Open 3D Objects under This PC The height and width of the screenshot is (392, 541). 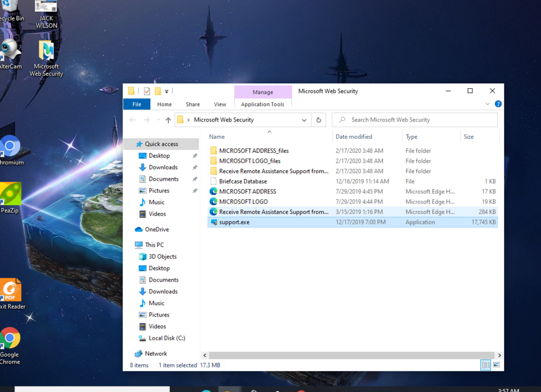(x=162, y=256)
